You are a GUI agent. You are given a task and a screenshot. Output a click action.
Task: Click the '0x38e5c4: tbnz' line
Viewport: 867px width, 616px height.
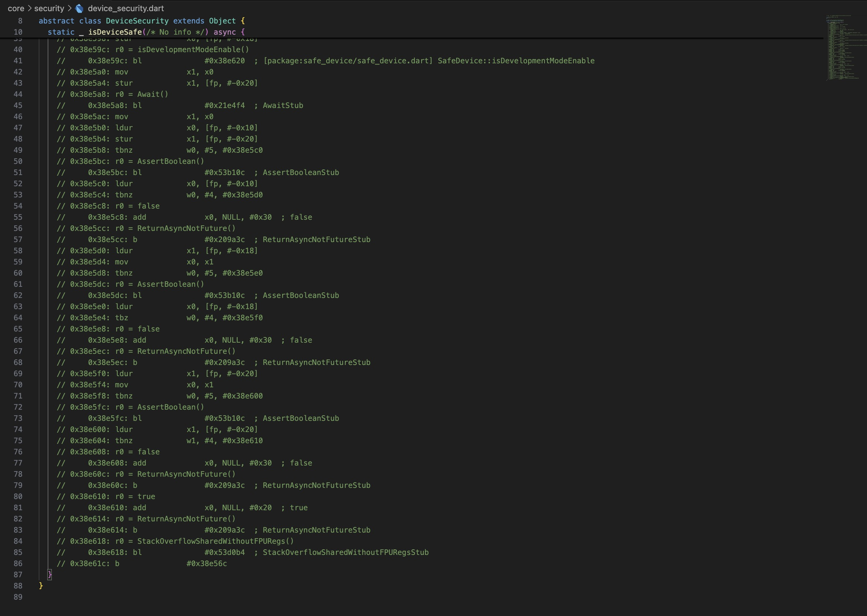(x=160, y=195)
